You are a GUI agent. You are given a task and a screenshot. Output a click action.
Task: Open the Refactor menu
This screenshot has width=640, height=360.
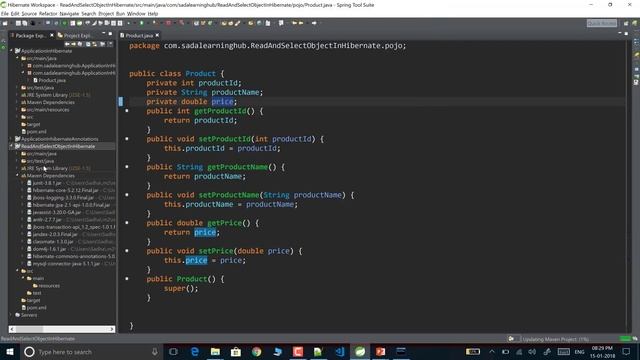point(48,13)
